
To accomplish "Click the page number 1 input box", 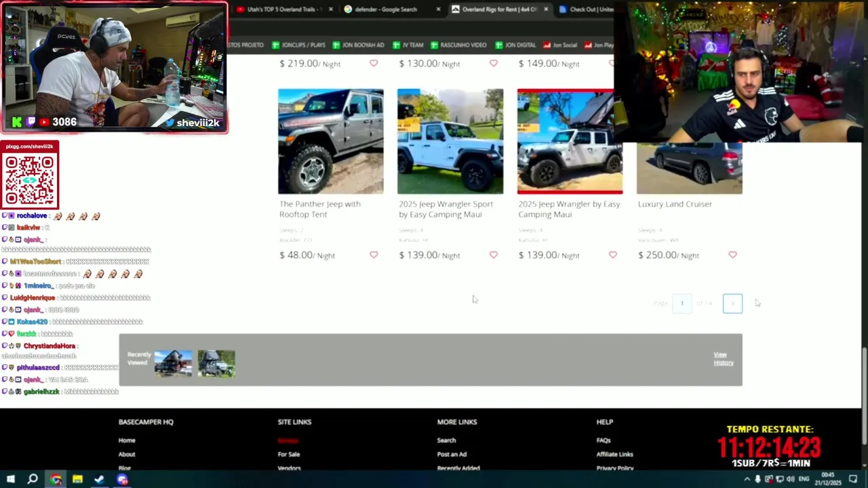I will [x=682, y=303].
